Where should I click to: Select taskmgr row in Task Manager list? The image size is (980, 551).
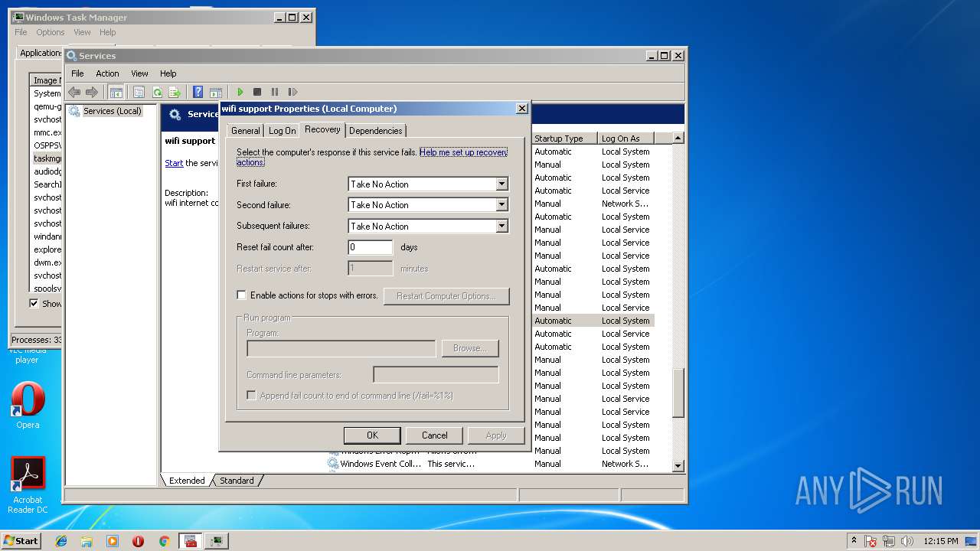(x=47, y=158)
